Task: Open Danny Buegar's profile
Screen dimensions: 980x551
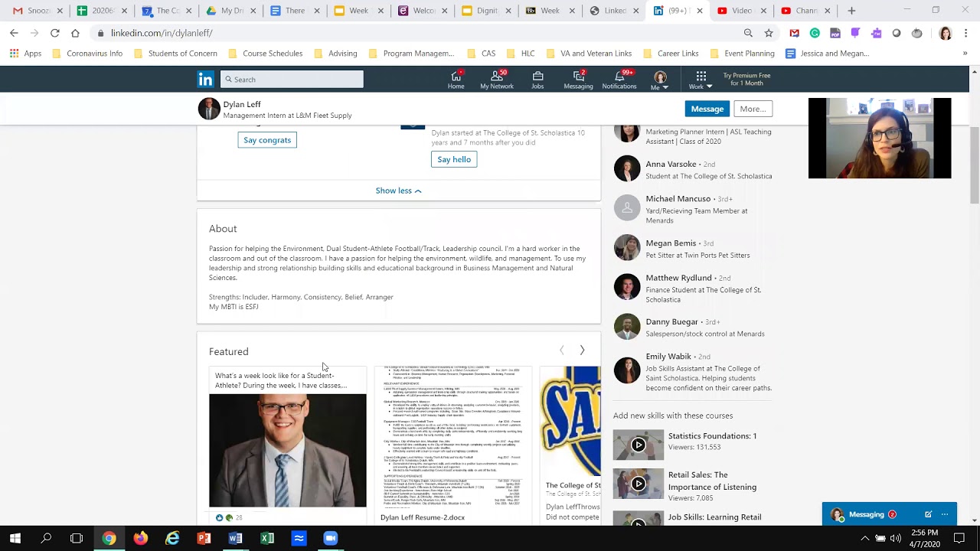Action: pos(671,321)
